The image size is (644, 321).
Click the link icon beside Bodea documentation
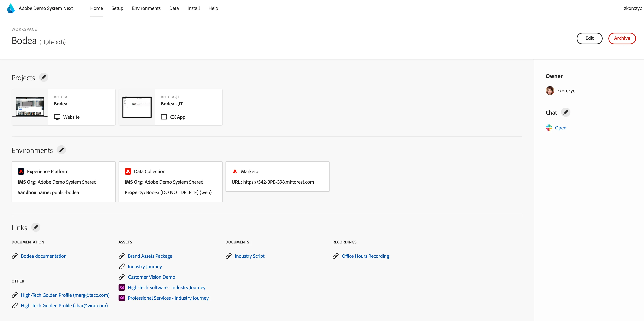click(15, 256)
